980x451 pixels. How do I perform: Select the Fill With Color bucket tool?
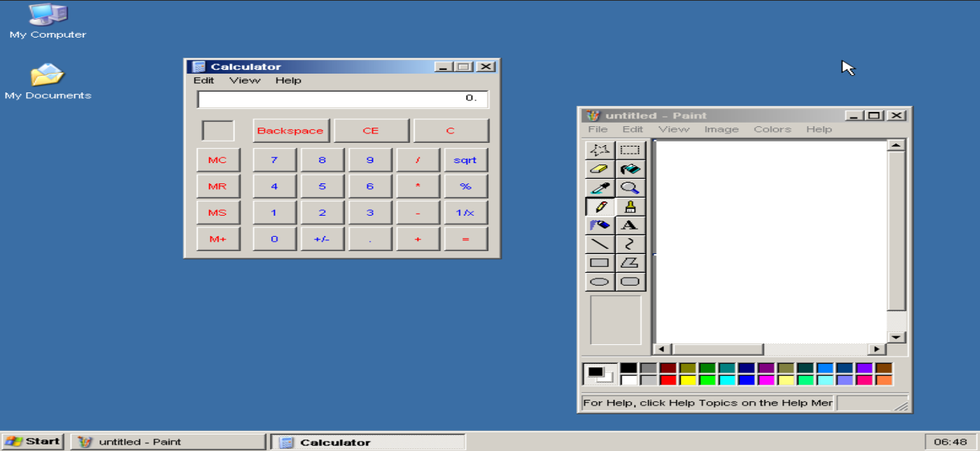(630, 169)
